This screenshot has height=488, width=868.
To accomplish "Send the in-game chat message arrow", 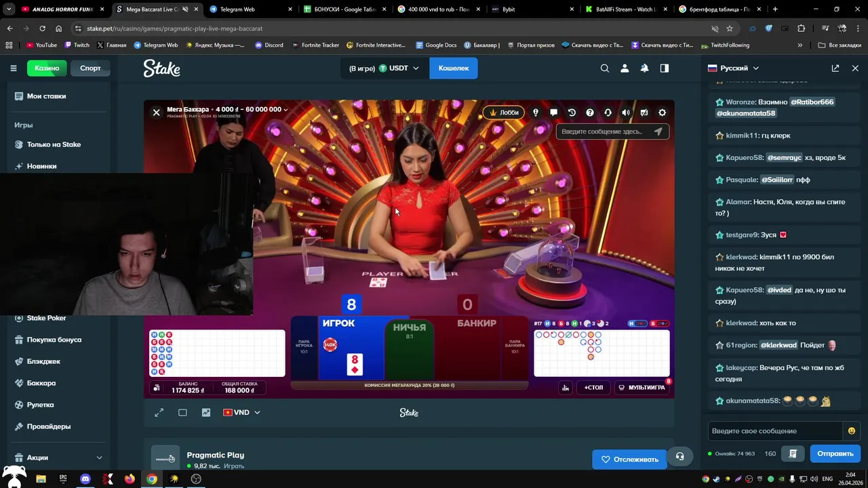I will (x=658, y=131).
